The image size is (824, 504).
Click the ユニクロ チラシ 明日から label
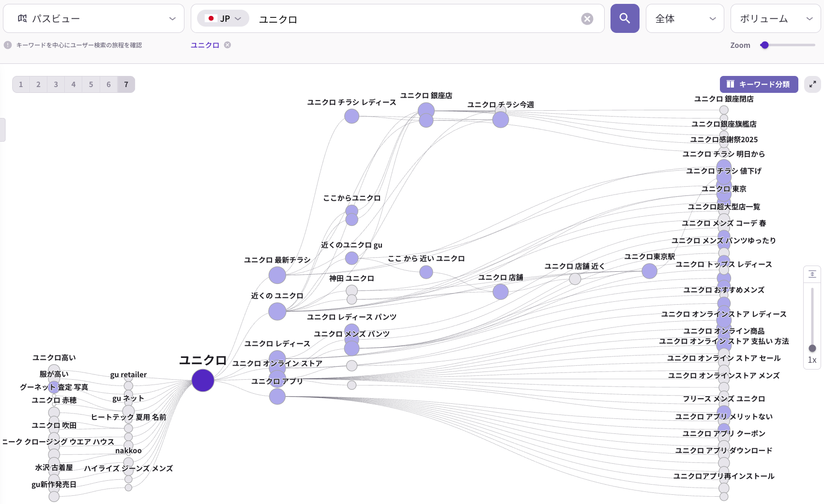tap(724, 154)
